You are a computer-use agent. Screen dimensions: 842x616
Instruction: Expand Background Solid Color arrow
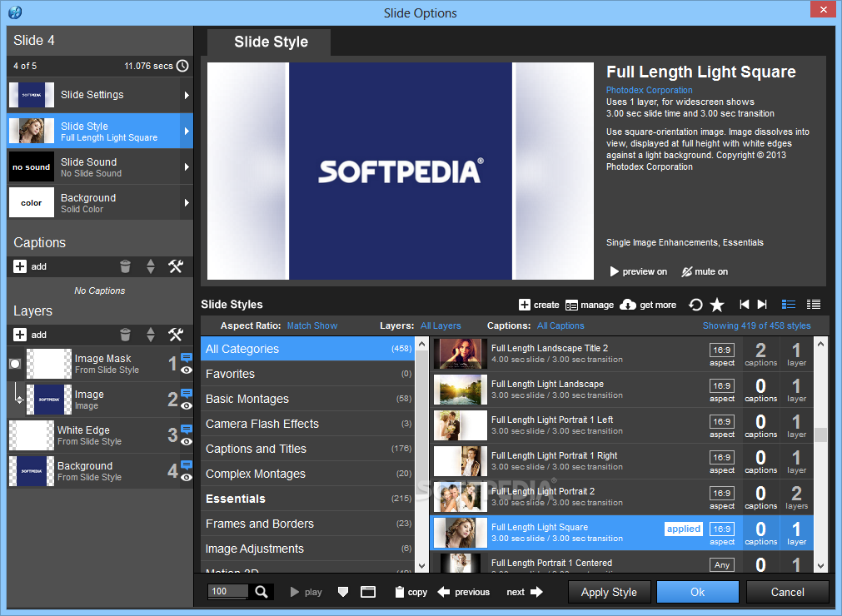(187, 203)
